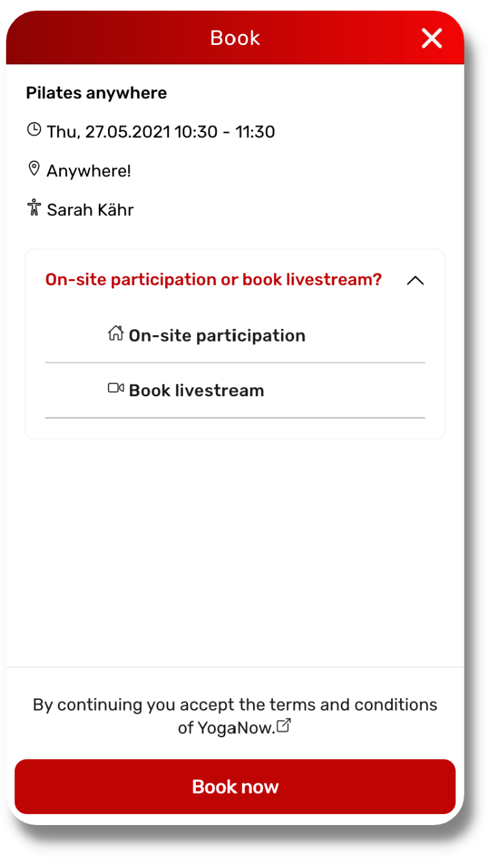Viewport: 488px width, 868px height.
Task: Click the Thu, 27.05.2021 date and time text
Action: (161, 132)
